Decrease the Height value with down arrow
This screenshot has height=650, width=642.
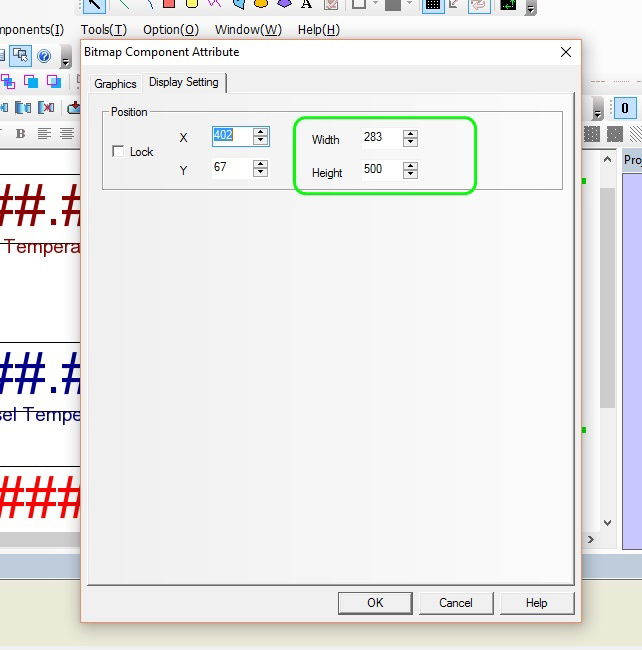(410, 175)
